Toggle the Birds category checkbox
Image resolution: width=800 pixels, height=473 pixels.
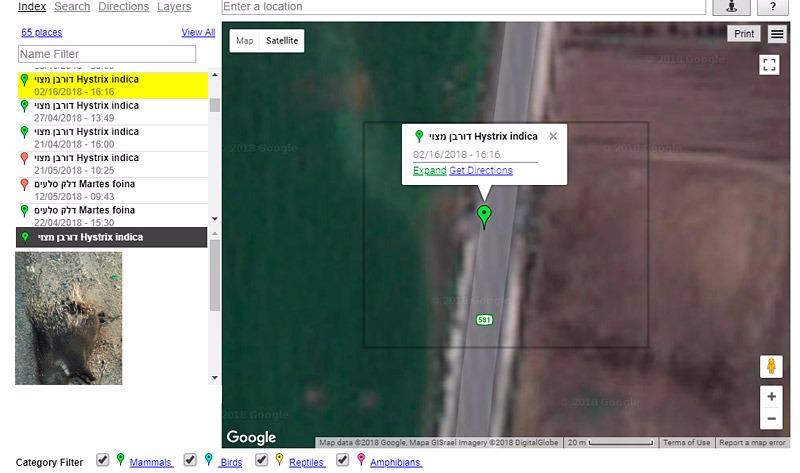(190, 460)
